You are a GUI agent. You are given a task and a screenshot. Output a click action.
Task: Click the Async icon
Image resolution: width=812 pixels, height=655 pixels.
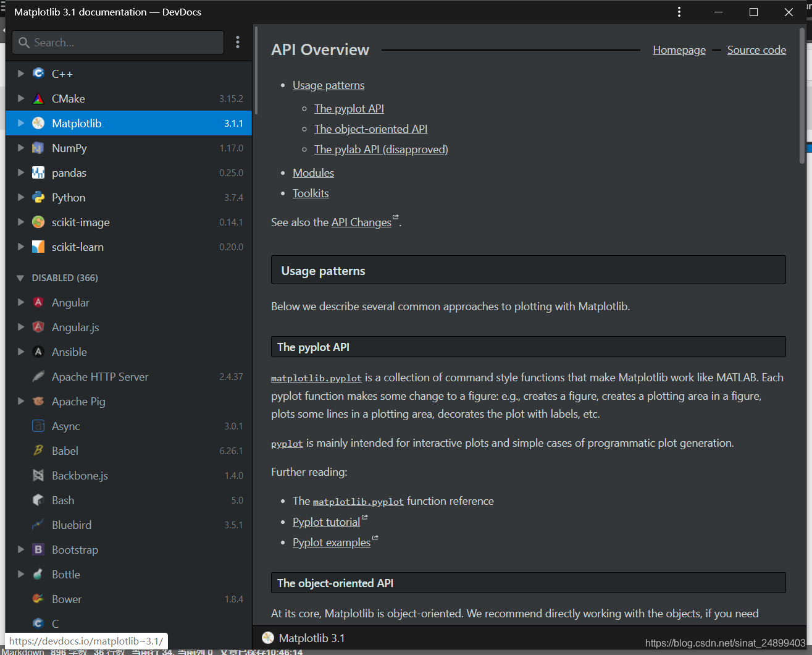point(38,426)
